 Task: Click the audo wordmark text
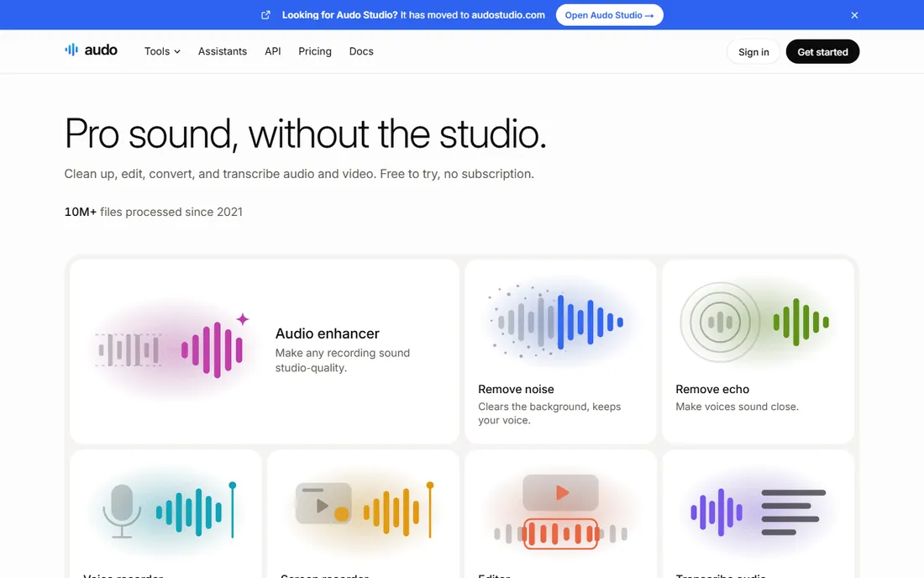click(101, 50)
